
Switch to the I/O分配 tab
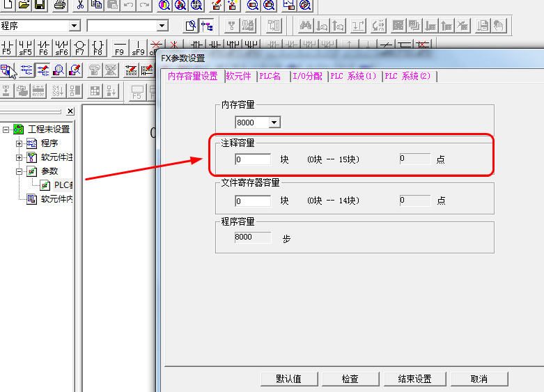point(308,77)
